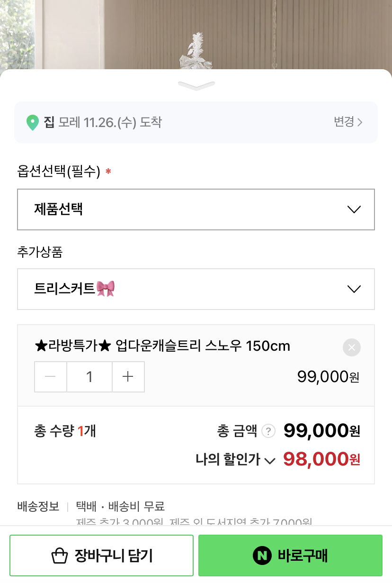The width and height of the screenshot is (392, 583).
Task: Tap the product photo above the sheet
Action: (196, 33)
